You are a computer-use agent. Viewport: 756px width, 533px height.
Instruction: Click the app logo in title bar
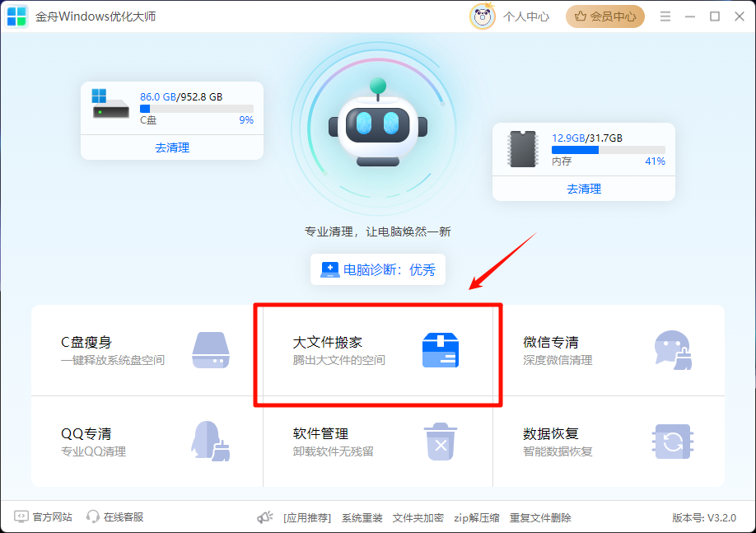click(16, 16)
